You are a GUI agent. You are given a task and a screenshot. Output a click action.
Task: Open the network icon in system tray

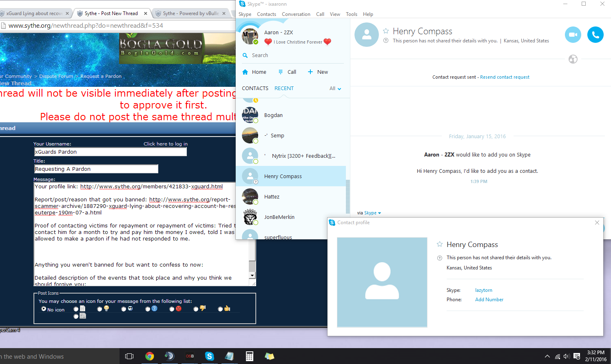coord(557,356)
